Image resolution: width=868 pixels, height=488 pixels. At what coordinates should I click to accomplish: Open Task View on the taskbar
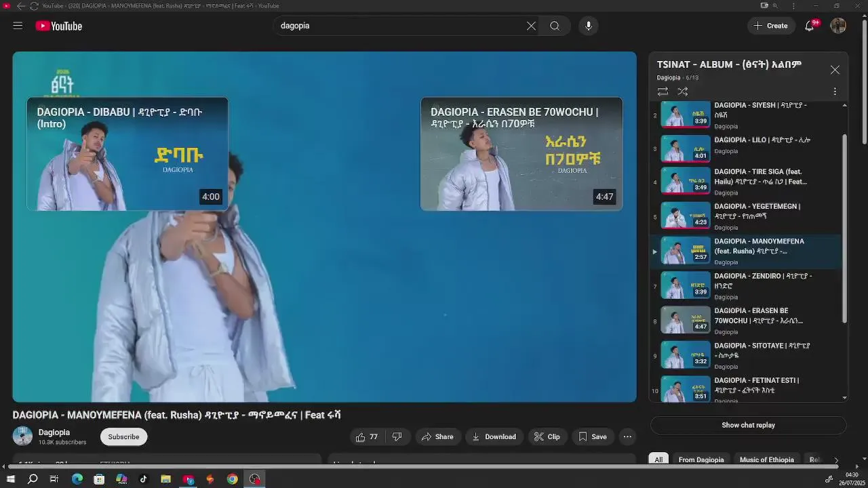coord(54,479)
